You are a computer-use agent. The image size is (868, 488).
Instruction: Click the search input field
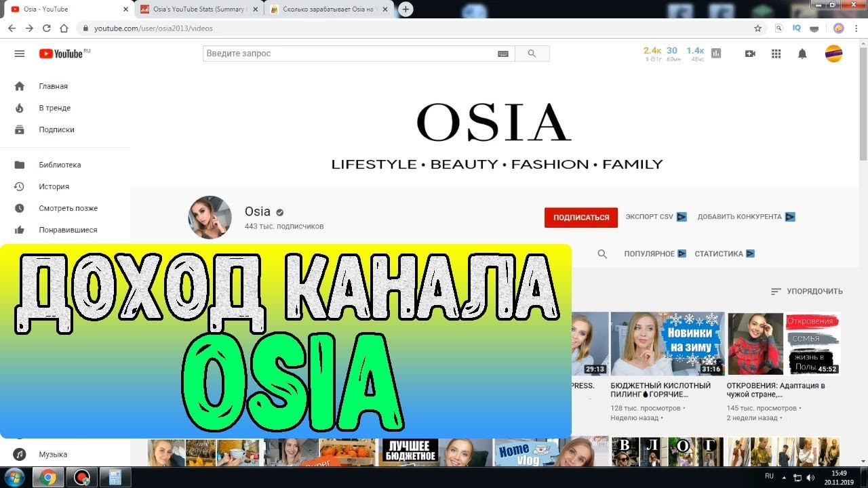[x=359, y=54]
